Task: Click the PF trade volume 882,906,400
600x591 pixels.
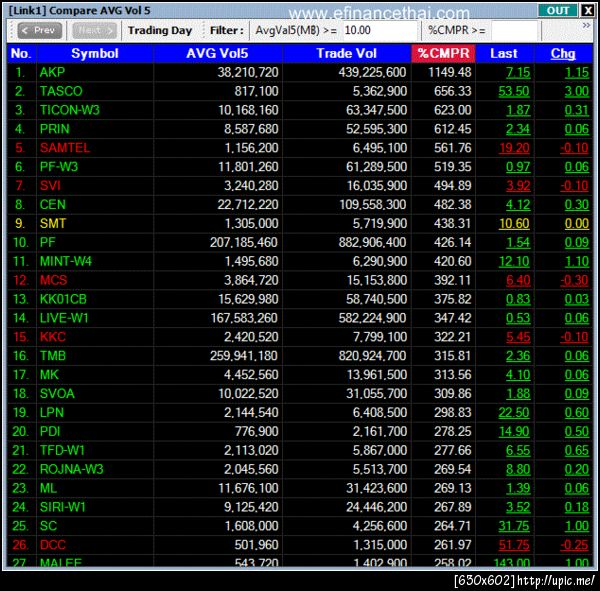Action: [x=372, y=243]
